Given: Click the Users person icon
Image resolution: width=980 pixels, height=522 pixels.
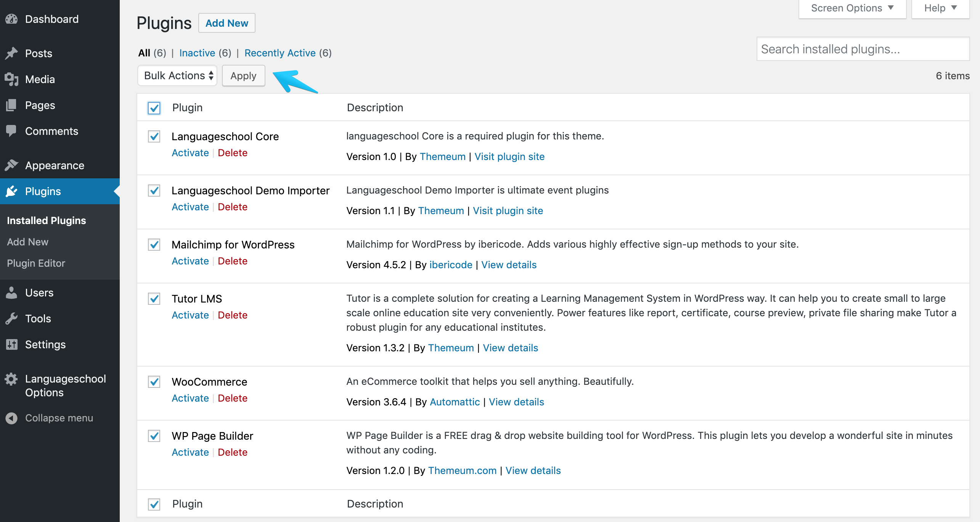Looking at the screenshot, I should tap(12, 293).
